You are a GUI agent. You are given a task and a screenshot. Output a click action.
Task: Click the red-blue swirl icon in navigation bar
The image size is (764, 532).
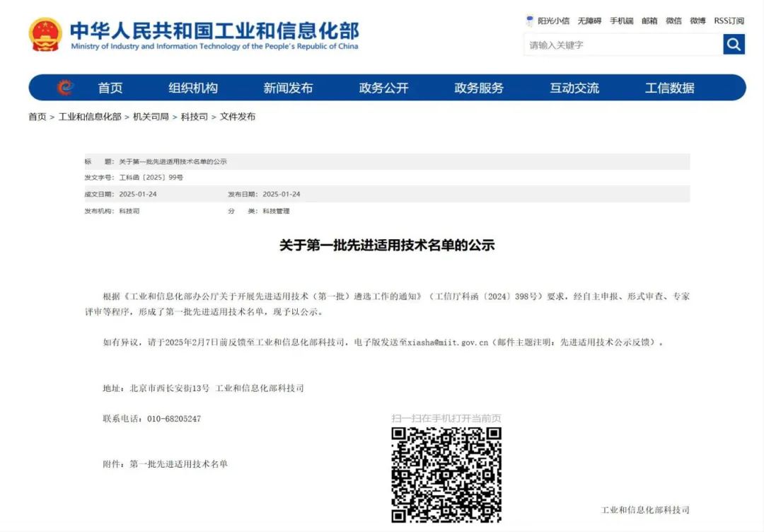pyautogui.click(x=65, y=88)
